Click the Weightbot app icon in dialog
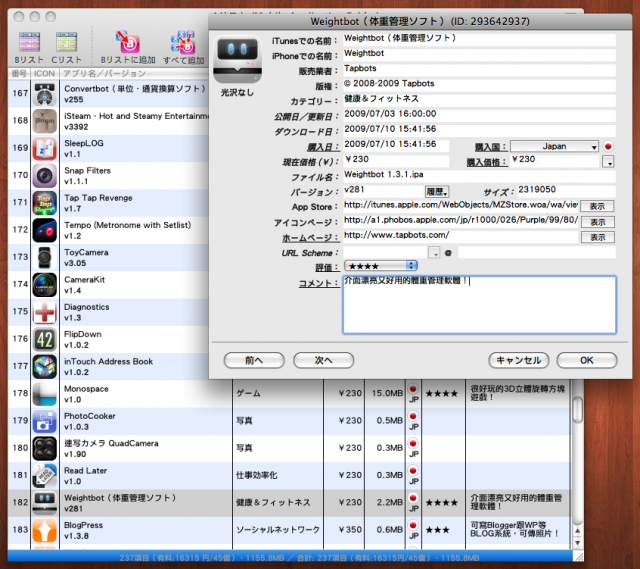640x569 pixels. (x=237, y=60)
